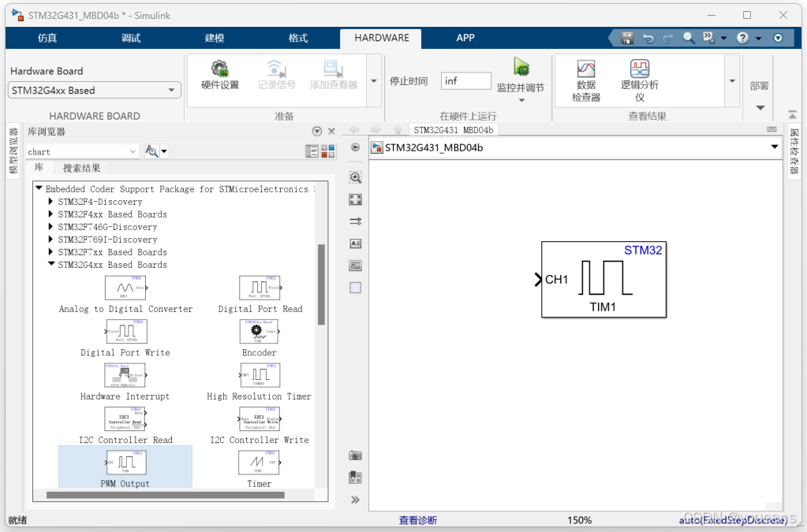This screenshot has width=807, height=532.
Task: Open Logic Analyzer (逻辑分析仪) icon
Action: [640, 69]
